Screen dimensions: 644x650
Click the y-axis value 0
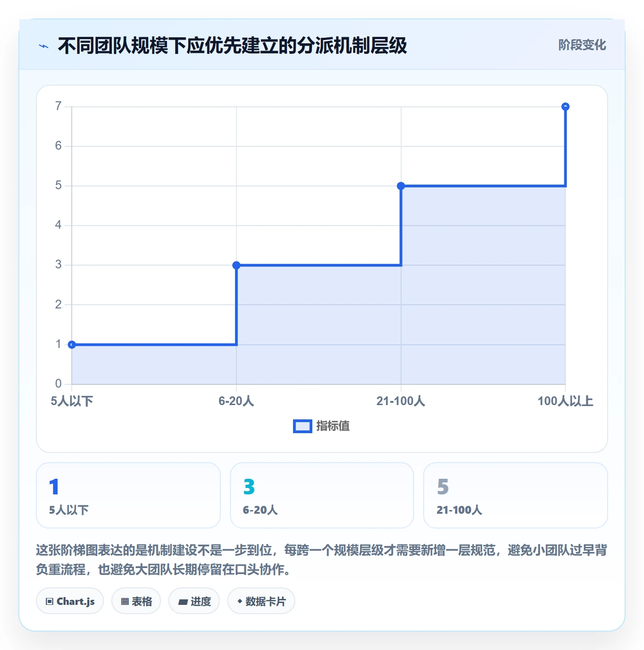(58, 383)
